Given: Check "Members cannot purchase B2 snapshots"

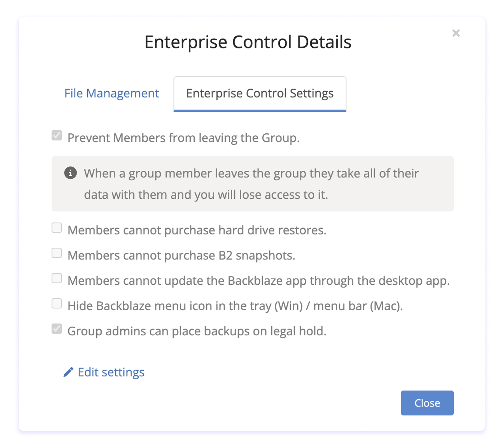Looking at the screenshot, I should coord(57,253).
